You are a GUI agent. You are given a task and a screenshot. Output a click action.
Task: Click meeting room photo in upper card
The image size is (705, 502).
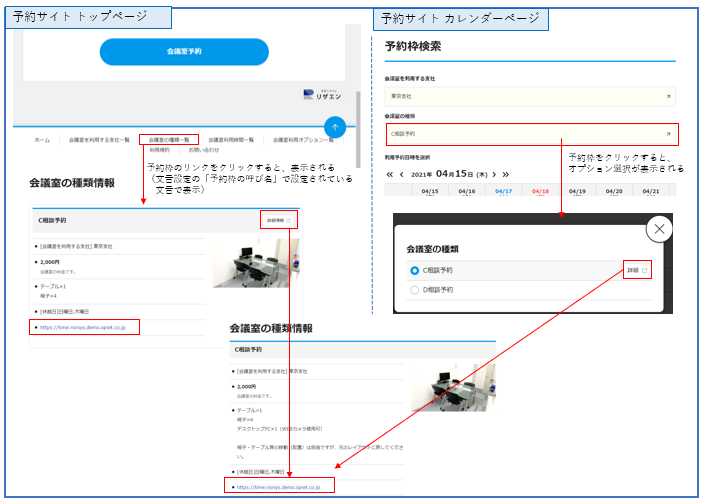click(256, 263)
